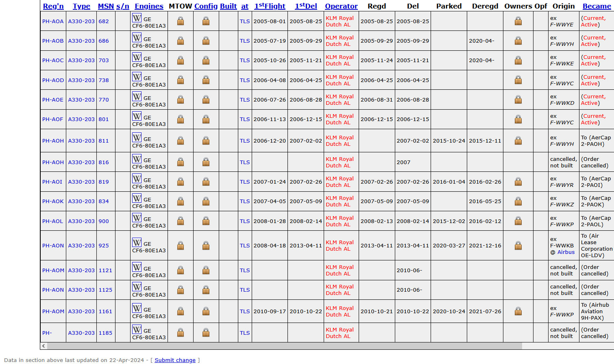Image resolution: width=614 pixels, height=364 pixels.
Task: Click Owners lock icon in PH-AOB row
Action: 518,41
